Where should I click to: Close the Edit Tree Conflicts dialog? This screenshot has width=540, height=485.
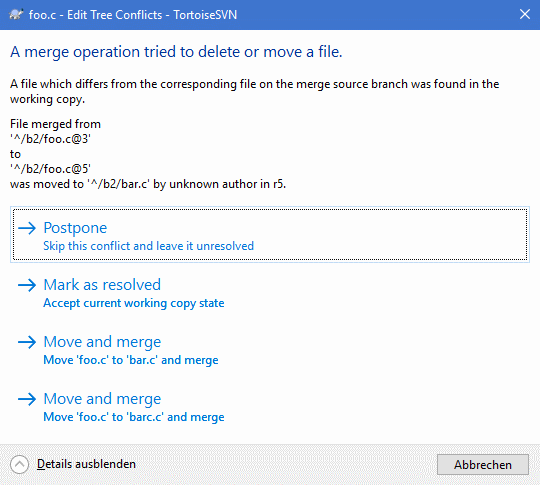pos(525,14)
